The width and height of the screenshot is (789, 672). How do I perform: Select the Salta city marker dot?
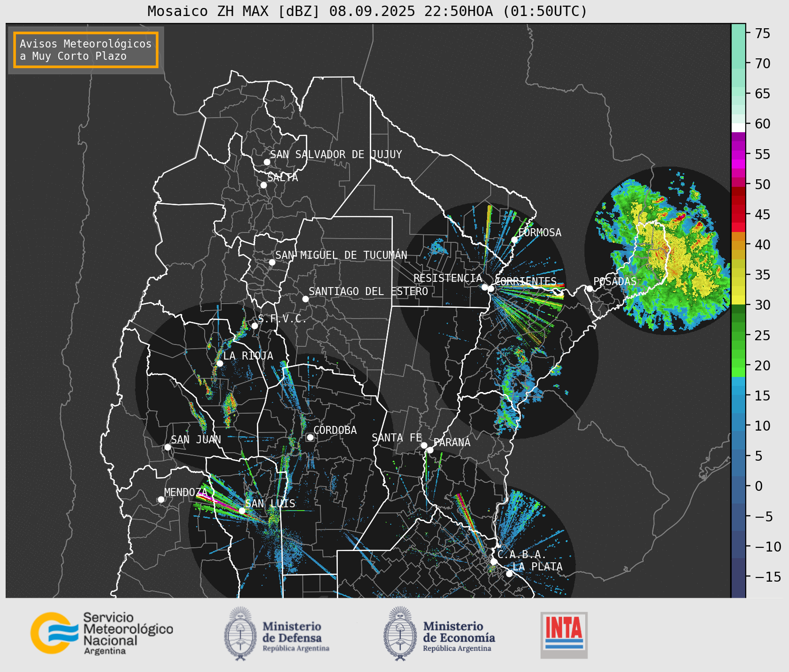(x=263, y=185)
